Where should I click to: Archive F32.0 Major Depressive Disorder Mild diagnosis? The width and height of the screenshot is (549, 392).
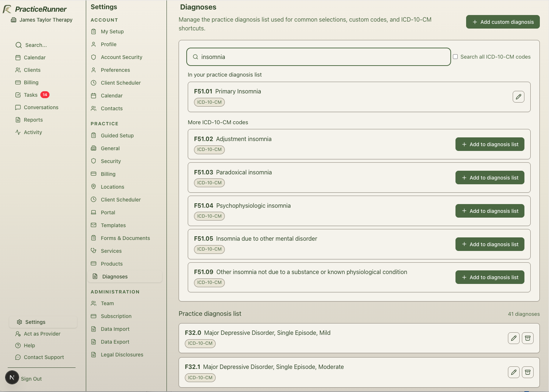point(528,338)
